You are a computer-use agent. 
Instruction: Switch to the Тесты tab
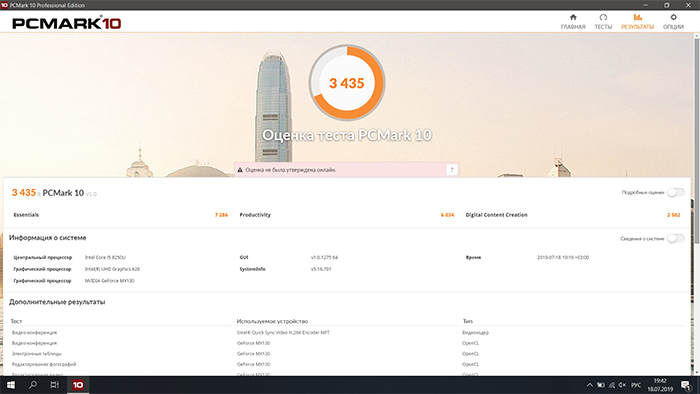click(603, 21)
